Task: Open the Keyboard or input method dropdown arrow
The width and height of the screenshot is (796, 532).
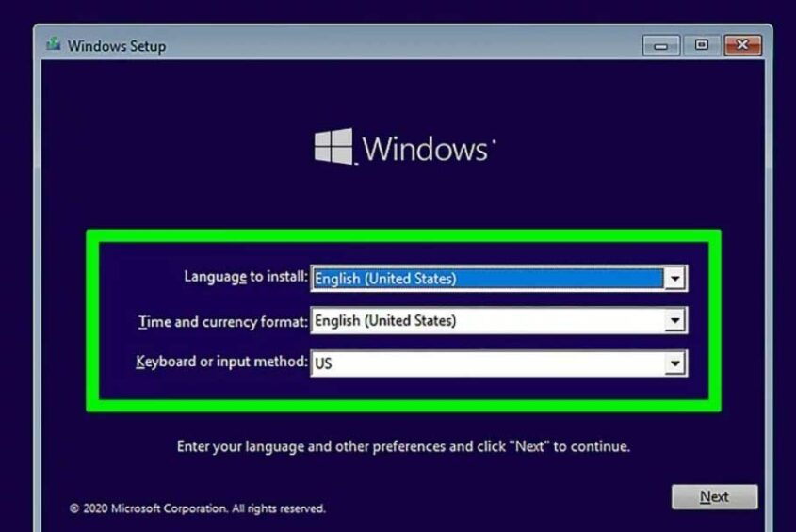Action: tap(674, 363)
